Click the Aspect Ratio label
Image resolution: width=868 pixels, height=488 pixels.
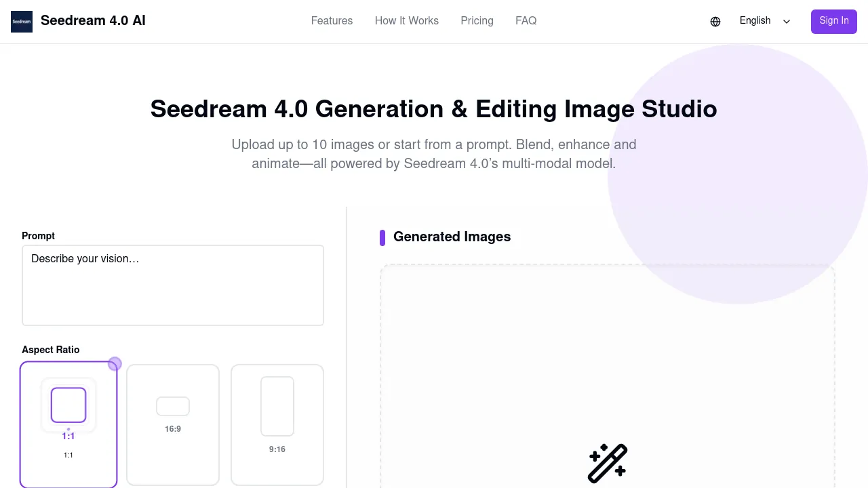click(x=51, y=350)
